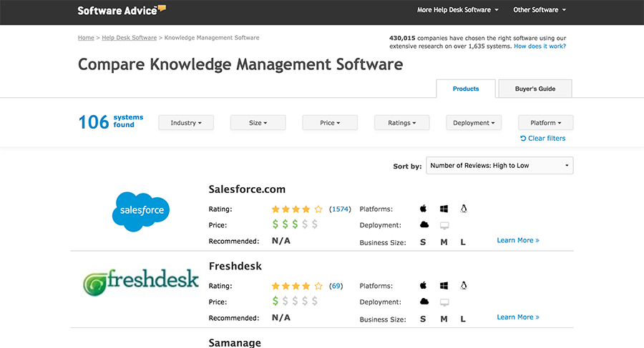Click How does it work link

tap(540, 46)
